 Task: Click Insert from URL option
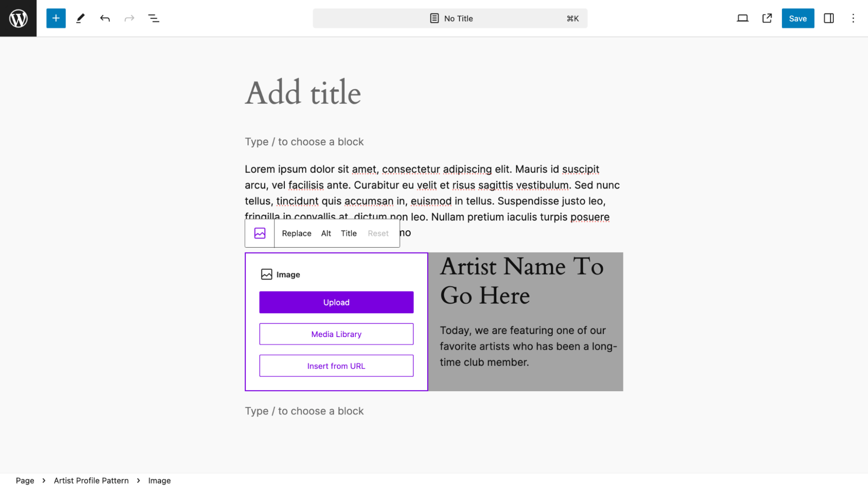[336, 365]
